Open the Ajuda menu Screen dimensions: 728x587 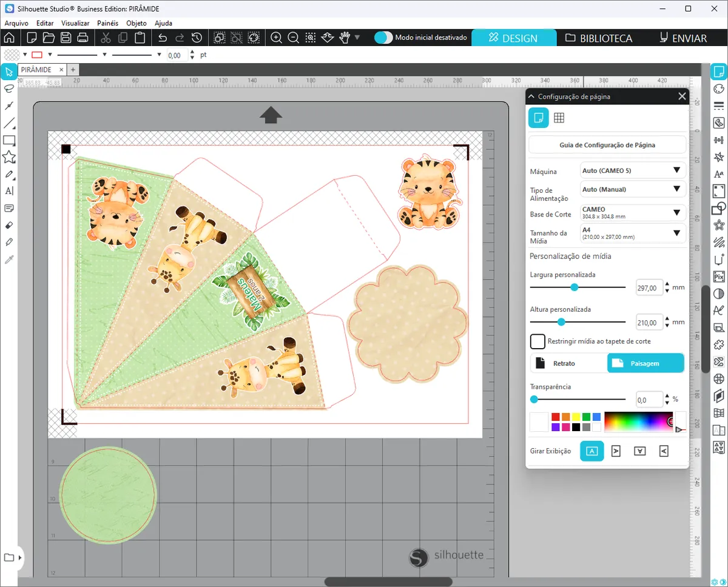163,23
